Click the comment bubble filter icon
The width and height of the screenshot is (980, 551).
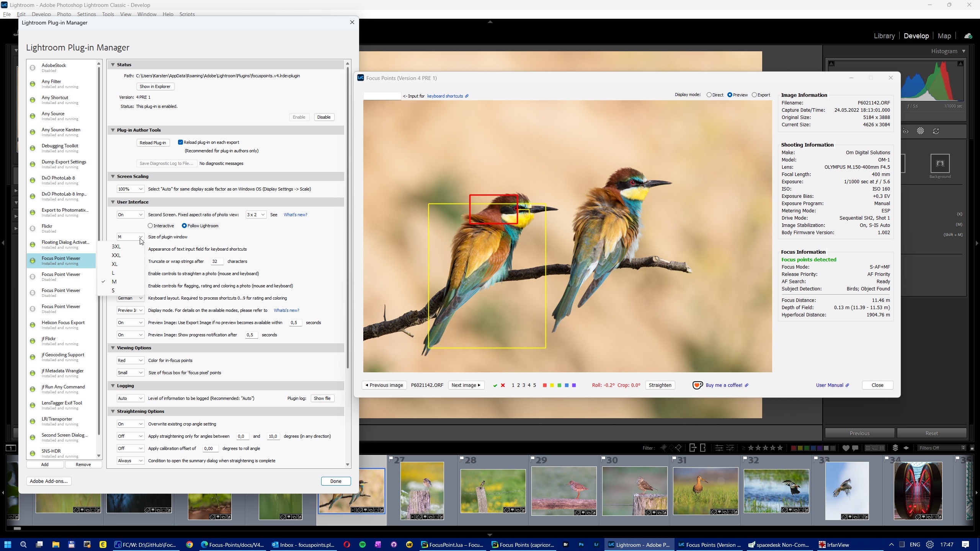[855, 448]
